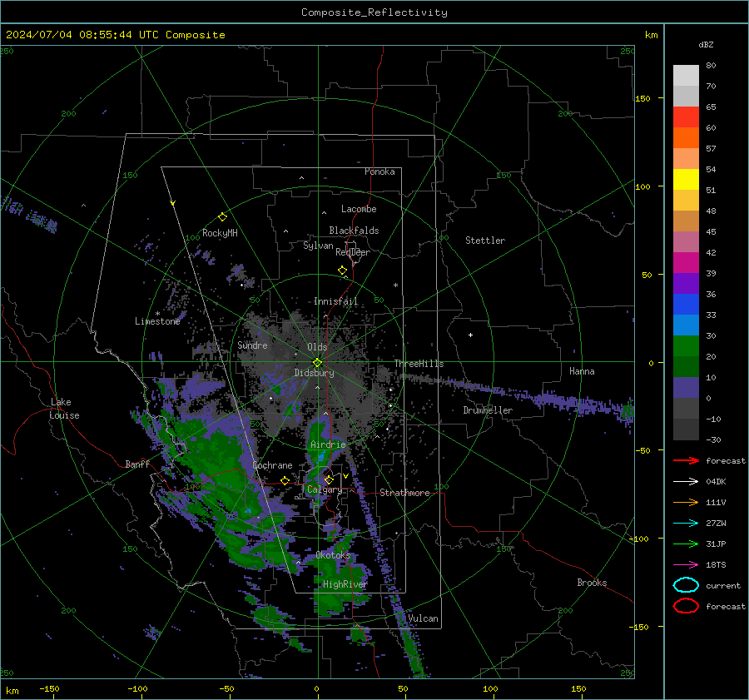Click the Calgary city label
This screenshot has width=749, height=700.
325,489
